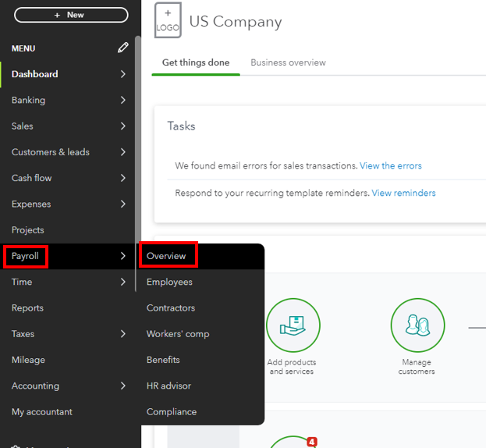Expand the Banking submenu chevron
Viewport: 486px width, 448px height.
123,100
